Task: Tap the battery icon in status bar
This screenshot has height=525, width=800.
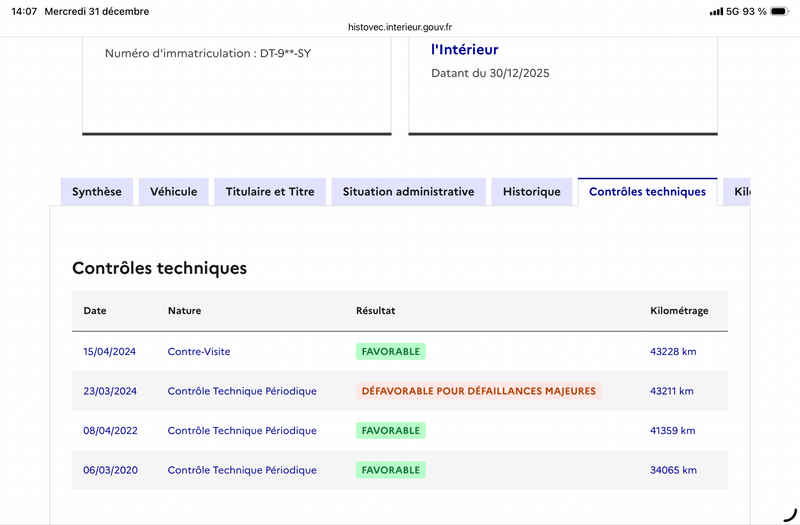Action: (x=783, y=11)
